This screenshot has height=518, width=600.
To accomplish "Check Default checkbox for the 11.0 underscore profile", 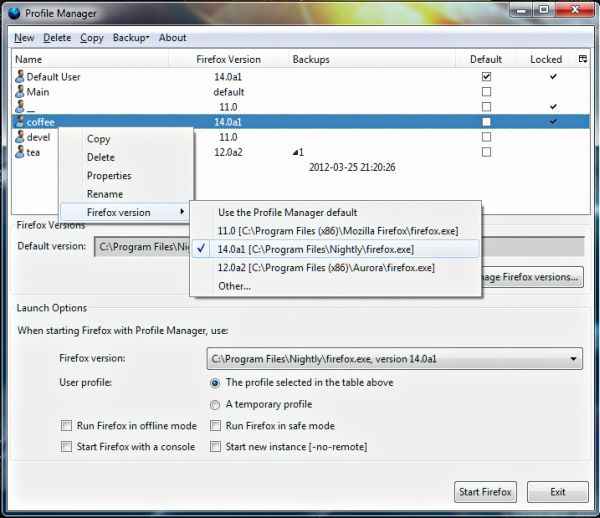I will (x=486, y=107).
